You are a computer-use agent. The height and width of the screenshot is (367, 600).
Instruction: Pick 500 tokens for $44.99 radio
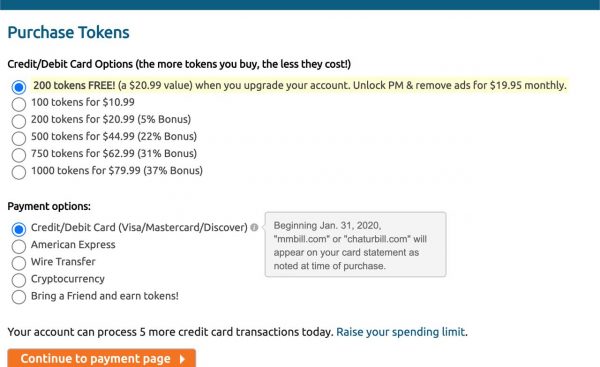(19, 138)
